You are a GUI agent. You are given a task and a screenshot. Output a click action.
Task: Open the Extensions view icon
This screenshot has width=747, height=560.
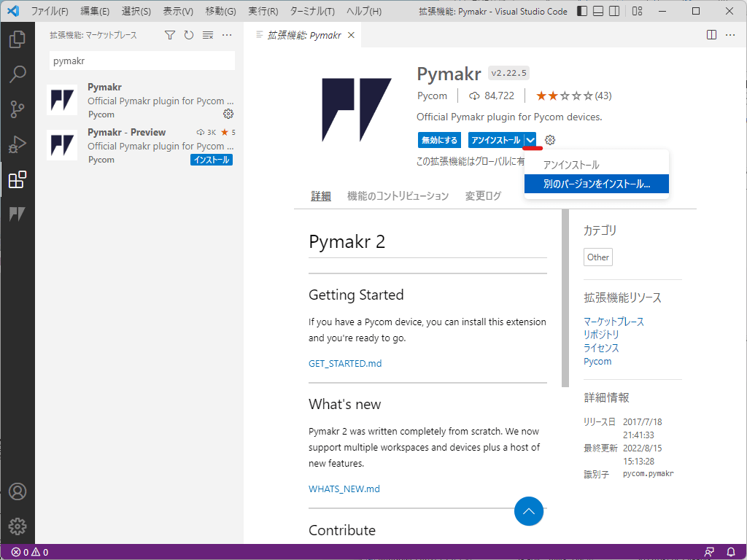click(18, 179)
